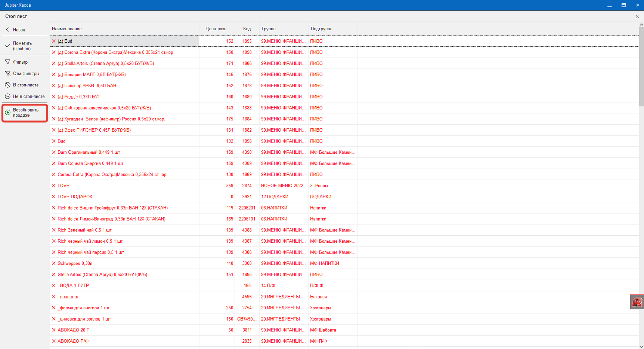Open the Фильтр option
Screen dimensions: 644x349
tap(25, 62)
